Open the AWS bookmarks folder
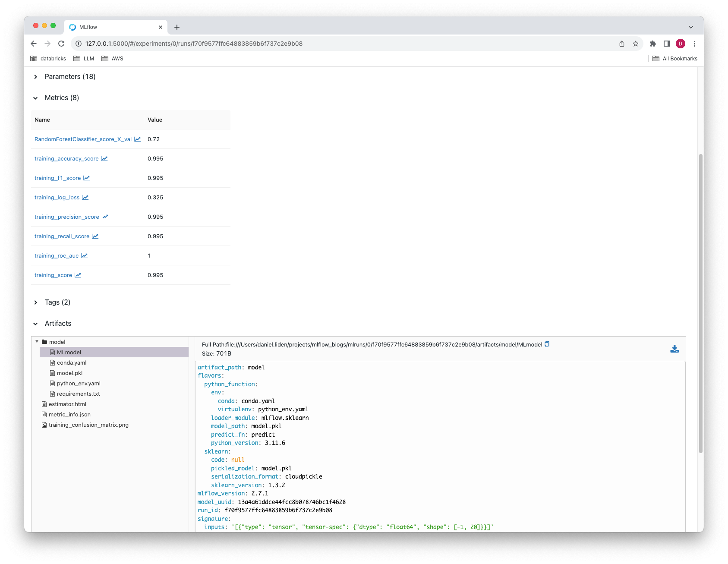Image resolution: width=728 pixels, height=564 pixels. click(112, 58)
